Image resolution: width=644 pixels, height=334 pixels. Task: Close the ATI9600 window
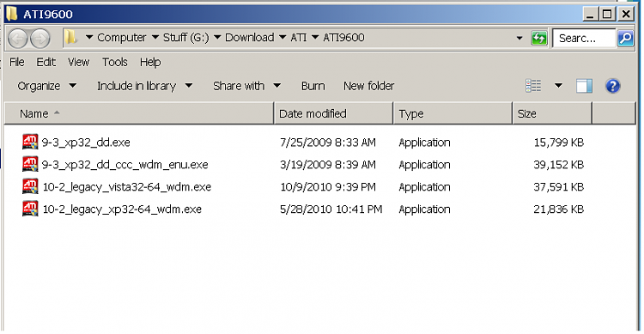pyautogui.click(x=625, y=14)
